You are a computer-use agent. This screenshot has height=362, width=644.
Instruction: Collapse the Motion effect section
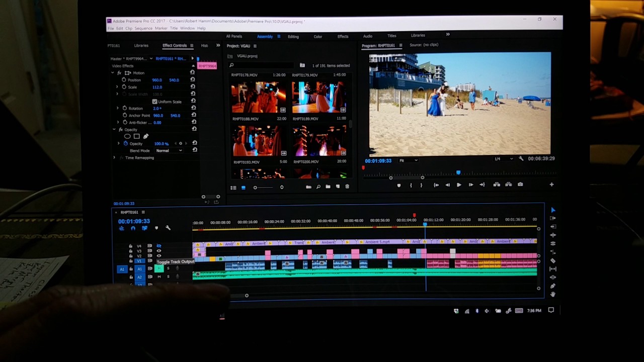(x=113, y=73)
